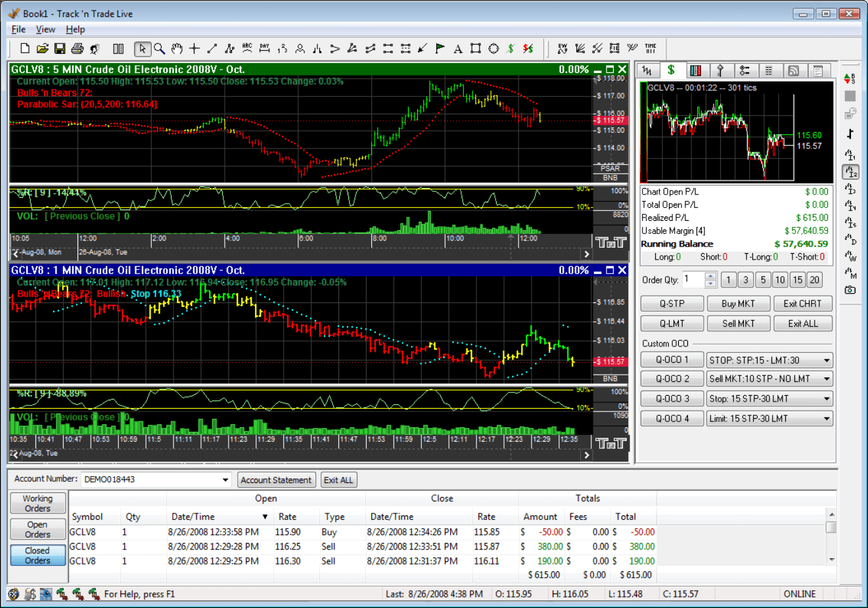Toggle the Closed Orders view
The height and width of the screenshot is (608, 868).
point(37,555)
